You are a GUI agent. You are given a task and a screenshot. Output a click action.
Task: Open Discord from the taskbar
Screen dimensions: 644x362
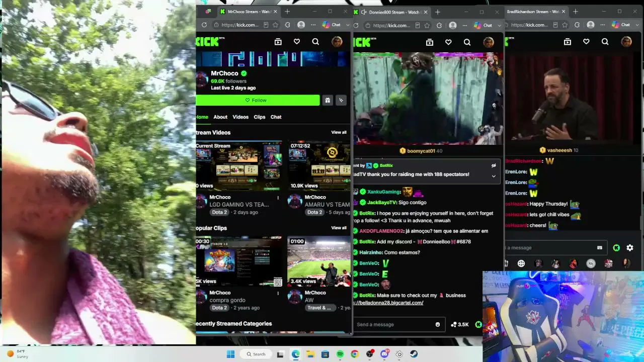point(384,354)
